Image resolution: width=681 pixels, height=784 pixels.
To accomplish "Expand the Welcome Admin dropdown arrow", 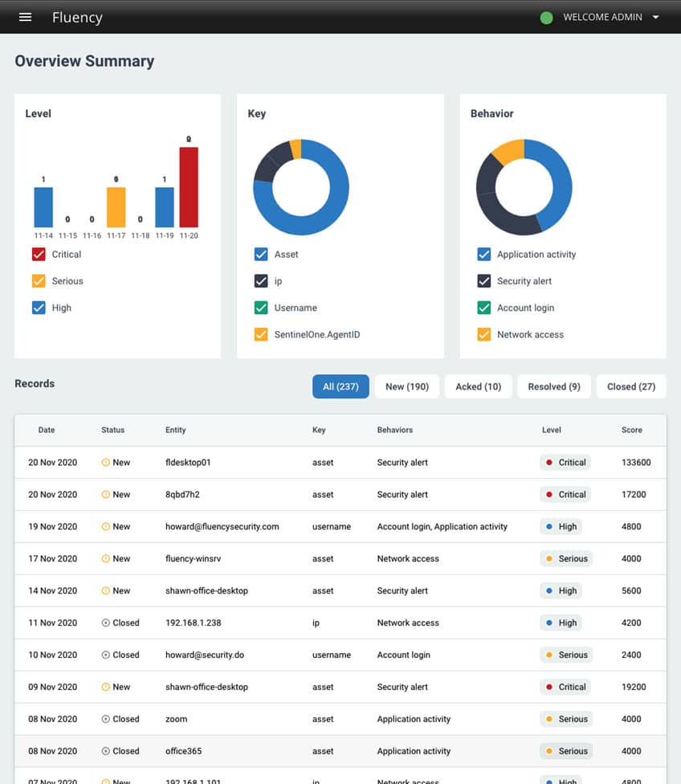I will [656, 18].
